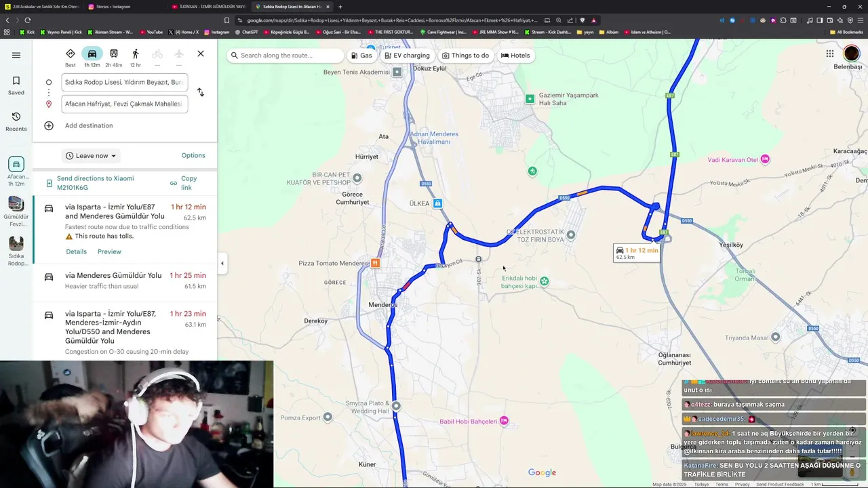Open Instagram bookmark
This screenshot has height=488, width=868.
pyautogui.click(x=217, y=32)
